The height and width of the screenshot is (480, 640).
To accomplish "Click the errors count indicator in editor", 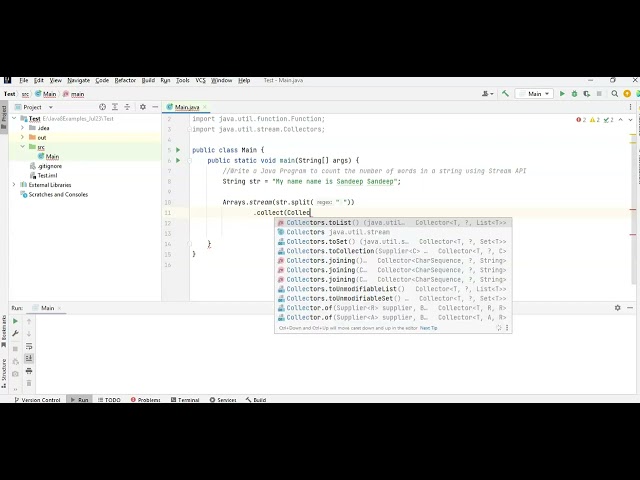I will click(581, 120).
